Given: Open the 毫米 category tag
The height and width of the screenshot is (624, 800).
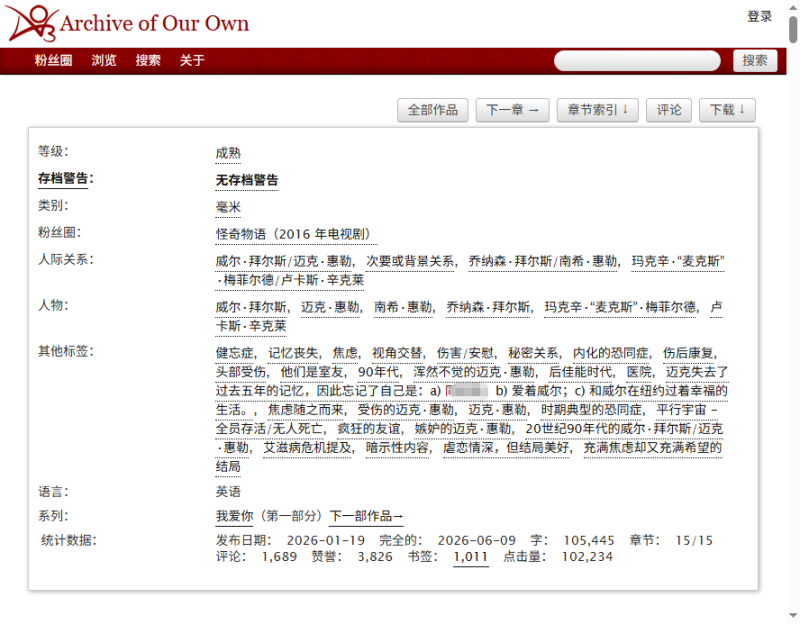Looking at the screenshot, I should tap(228, 207).
